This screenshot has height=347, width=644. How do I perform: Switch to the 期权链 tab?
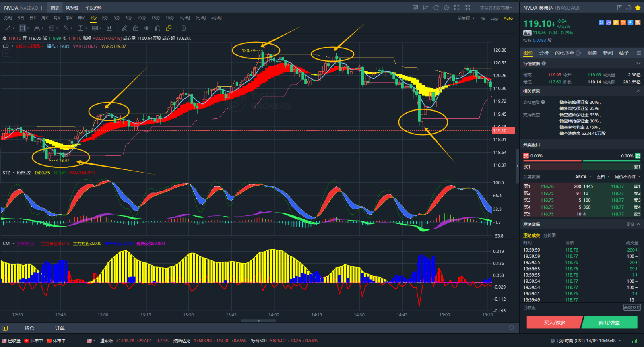coord(72,8)
